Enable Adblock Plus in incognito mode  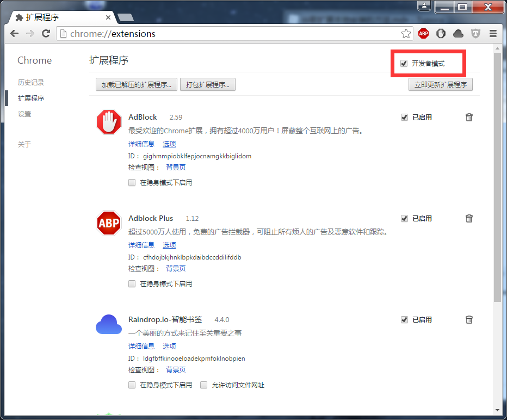(132, 283)
